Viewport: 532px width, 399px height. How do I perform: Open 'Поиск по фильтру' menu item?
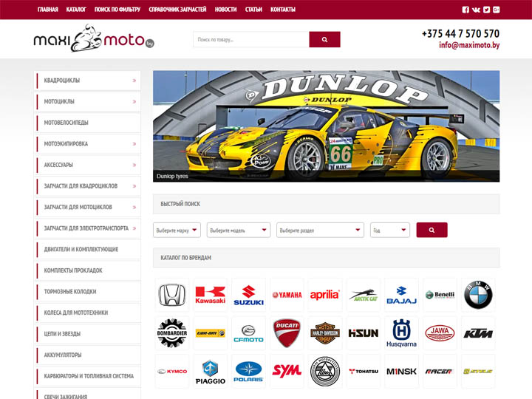117,10
